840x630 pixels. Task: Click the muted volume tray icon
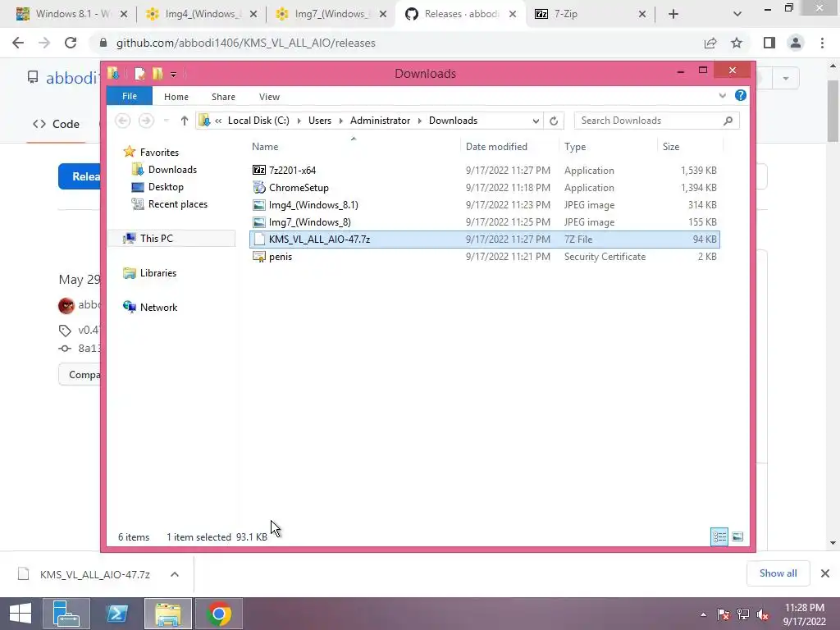point(763,614)
